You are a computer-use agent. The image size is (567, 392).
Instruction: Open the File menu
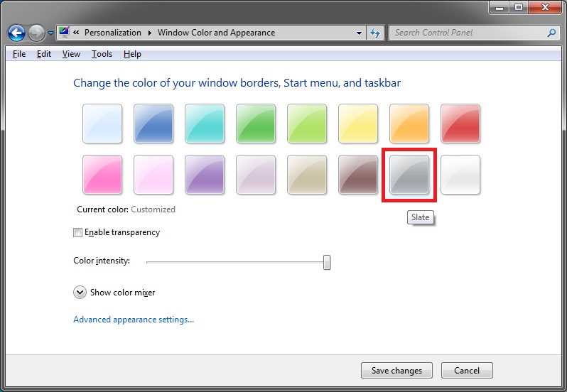(x=19, y=54)
